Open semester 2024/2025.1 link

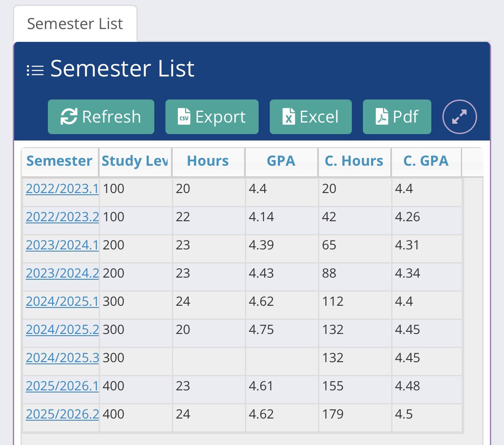pos(62,302)
